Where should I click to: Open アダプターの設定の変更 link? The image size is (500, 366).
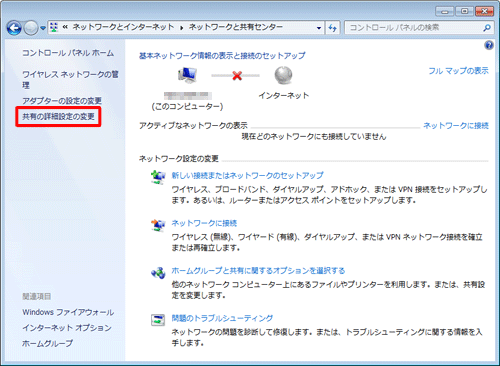(x=62, y=101)
